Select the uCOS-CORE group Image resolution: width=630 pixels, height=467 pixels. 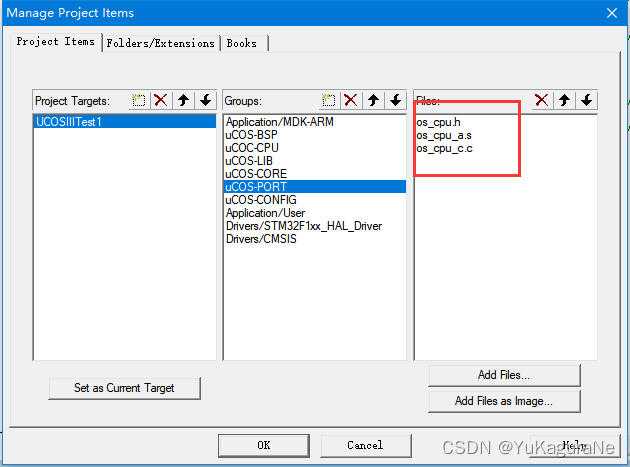(315, 174)
